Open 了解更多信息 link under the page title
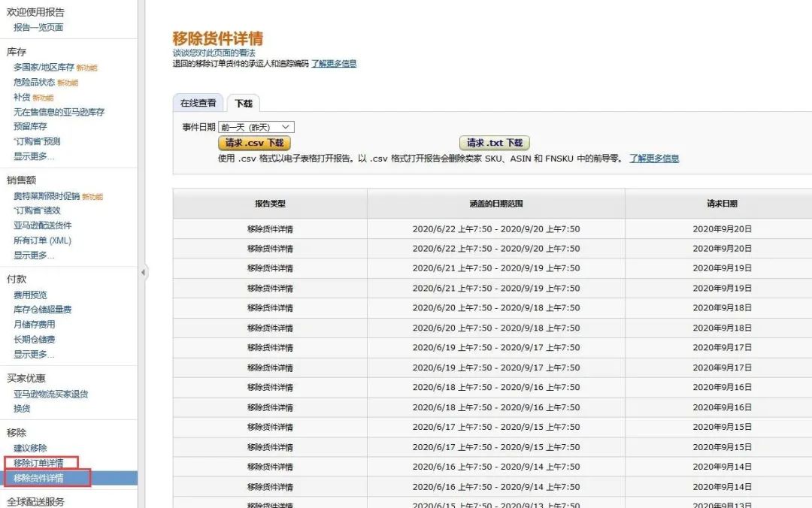The height and width of the screenshot is (508, 812). (x=334, y=64)
